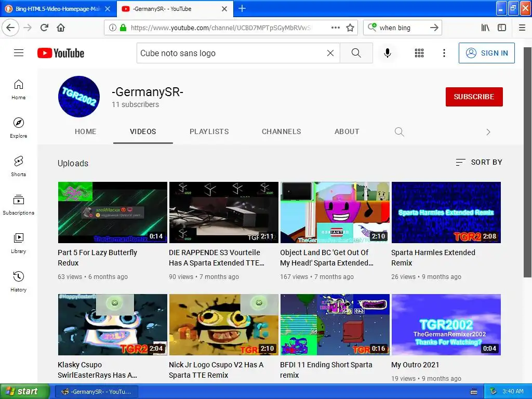Screen dimensions: 532x399
Task: Open 'DIE RAPPENDE S3 Vourteile' video title
Action: (217, 258)
